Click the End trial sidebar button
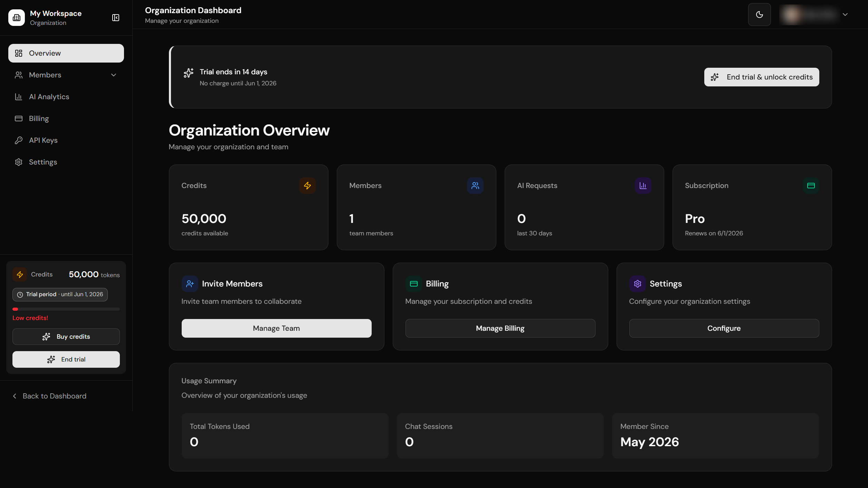Image resolution: width=868 pixels, height=488 pixels. [x=66, y=359]
